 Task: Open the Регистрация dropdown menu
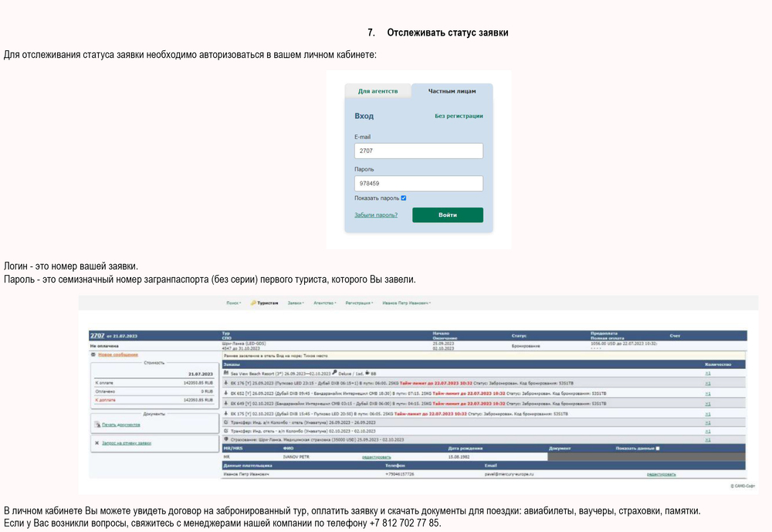point(360,303)
